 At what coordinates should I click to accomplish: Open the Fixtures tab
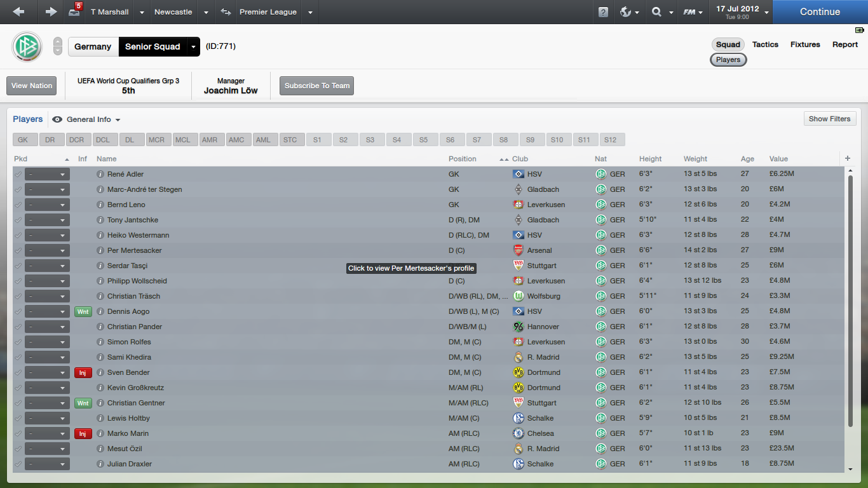click(x=805, y=44)
